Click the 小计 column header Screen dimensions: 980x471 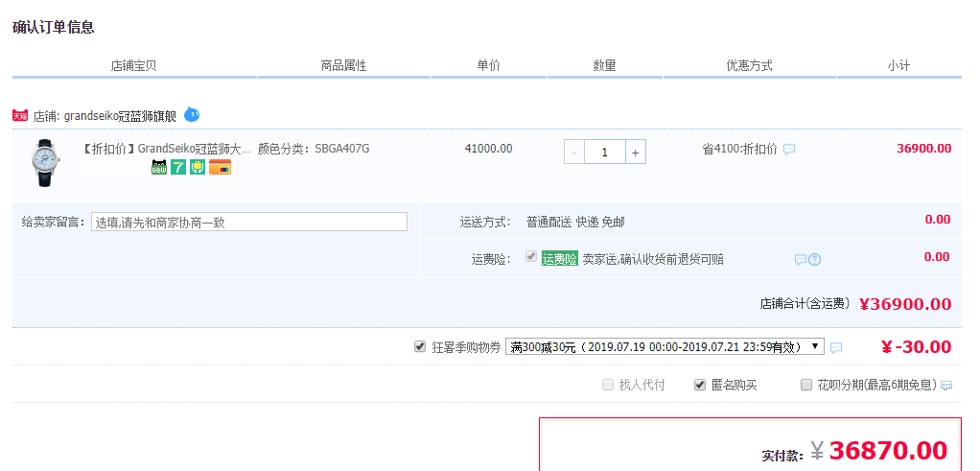pyautogui.click(x=898, y=65)
